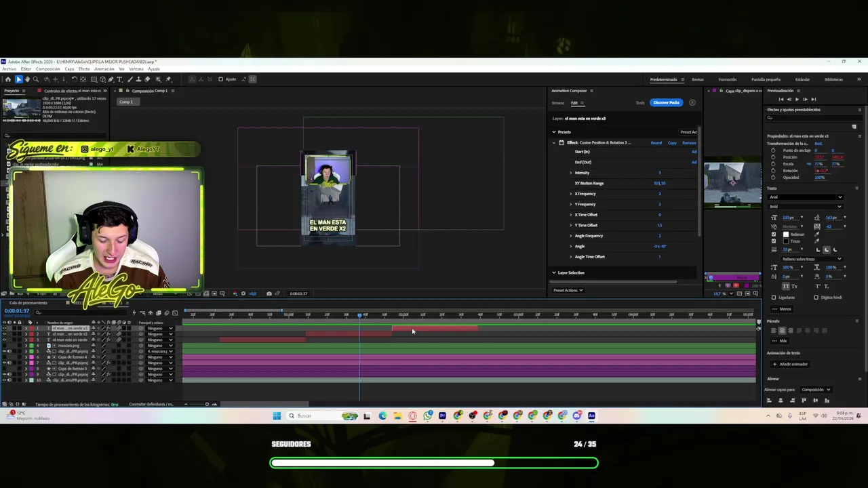Select the Hand tool

click(x=27, y=79)
